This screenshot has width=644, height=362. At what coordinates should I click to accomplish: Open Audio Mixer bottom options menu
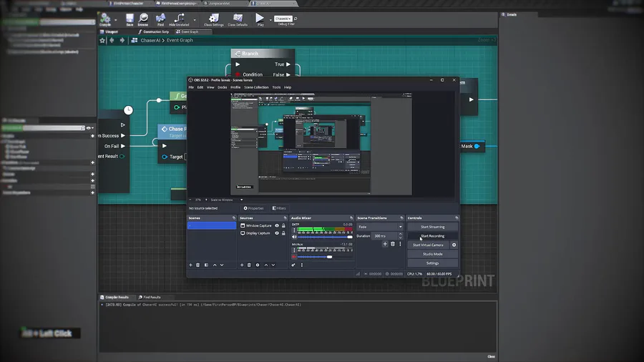click(x=302, y=265)
